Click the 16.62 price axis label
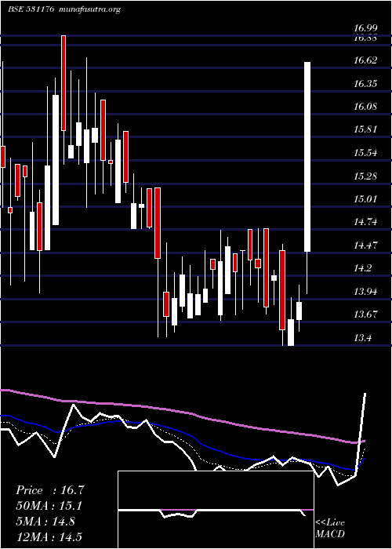The height and width of the screenshot is (549, 392). tap(365, 60)
